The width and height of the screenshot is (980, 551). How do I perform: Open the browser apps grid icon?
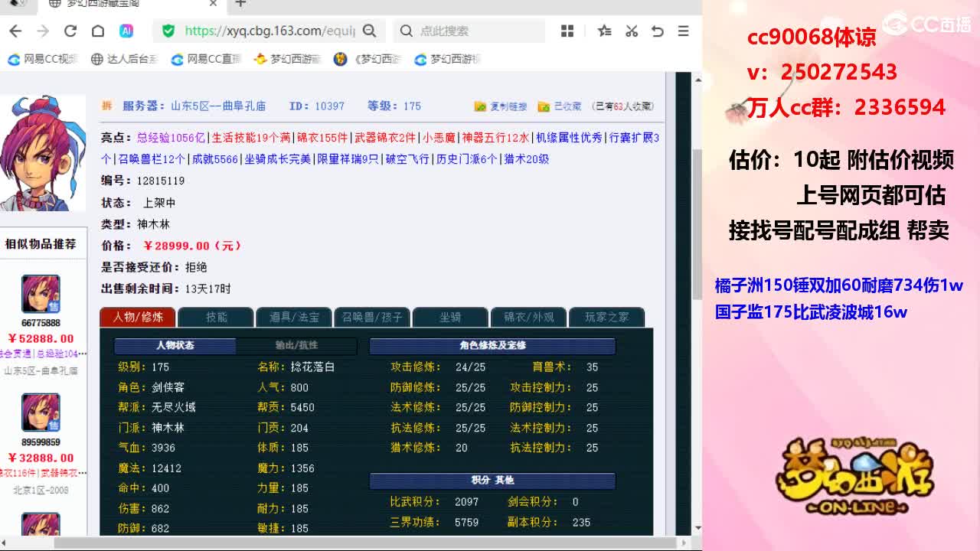[567, 31]
